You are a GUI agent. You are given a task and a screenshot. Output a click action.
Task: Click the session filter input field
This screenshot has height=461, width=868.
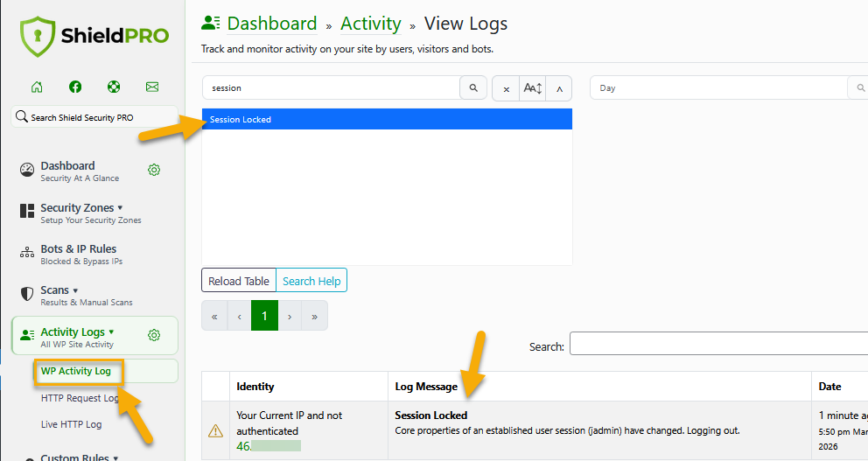[331, 87]
